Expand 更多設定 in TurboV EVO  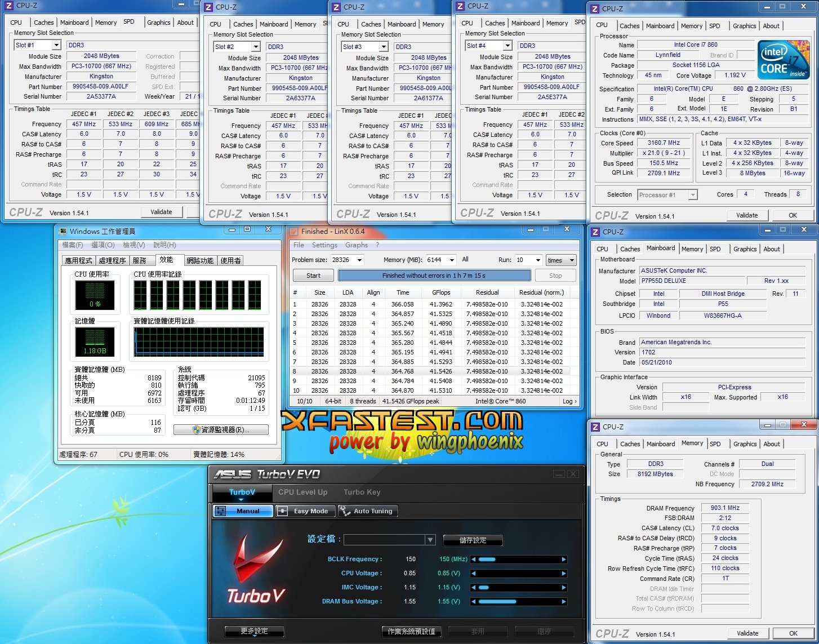point(254,631)
